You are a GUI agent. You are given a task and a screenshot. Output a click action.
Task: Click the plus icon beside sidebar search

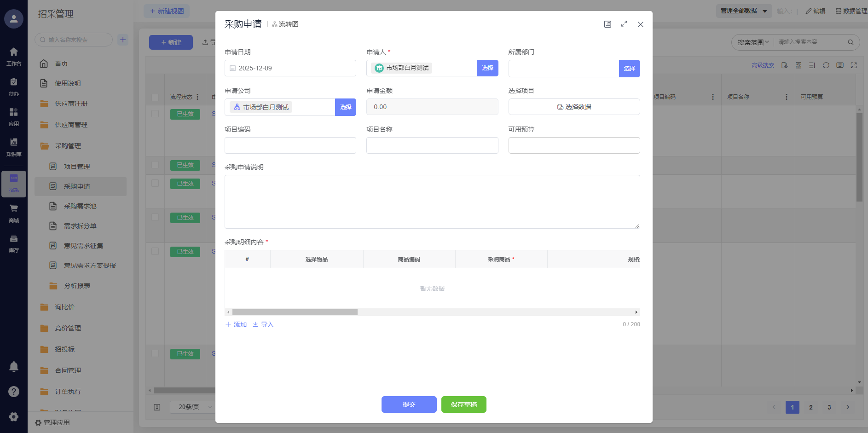click(123, 40)
